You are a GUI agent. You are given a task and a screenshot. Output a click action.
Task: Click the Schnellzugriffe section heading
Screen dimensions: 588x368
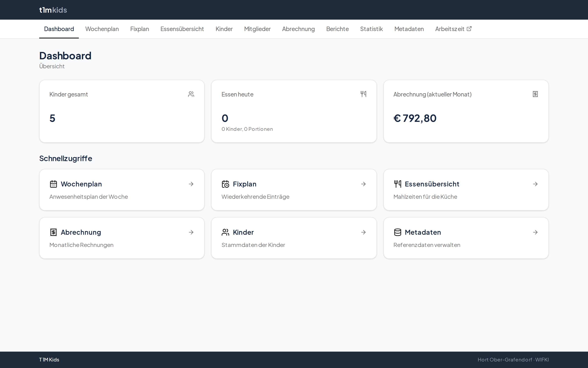pyautogui.click(x=66, y=158)
